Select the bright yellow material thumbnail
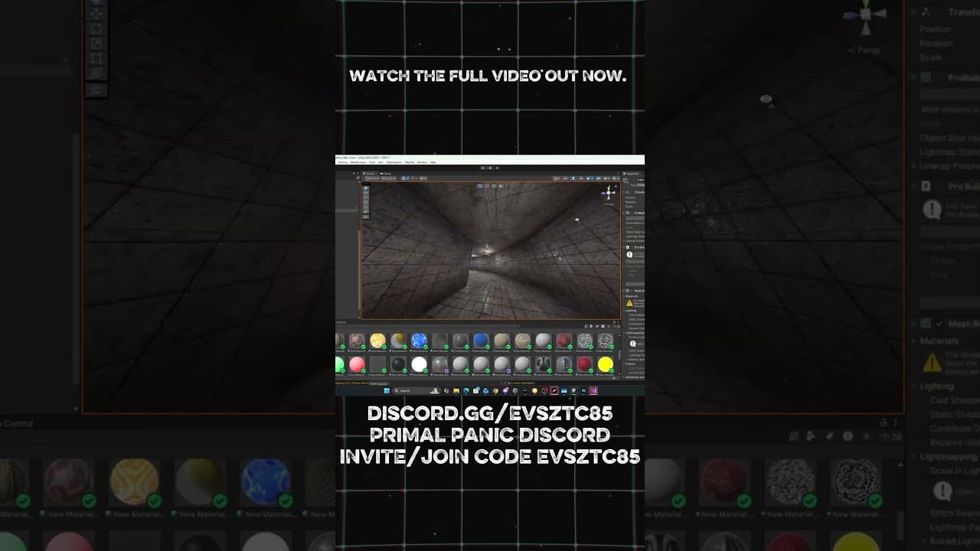This screenshot has height=551, width=980. 606,364
